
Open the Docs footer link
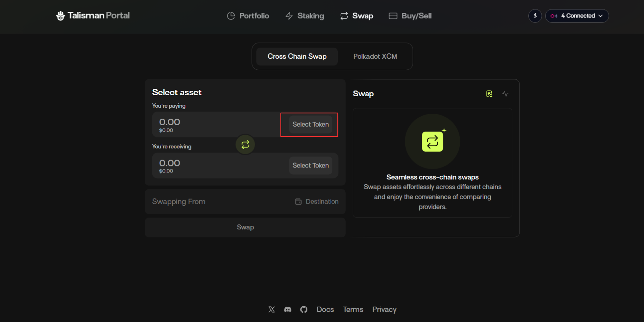[325, 309]
